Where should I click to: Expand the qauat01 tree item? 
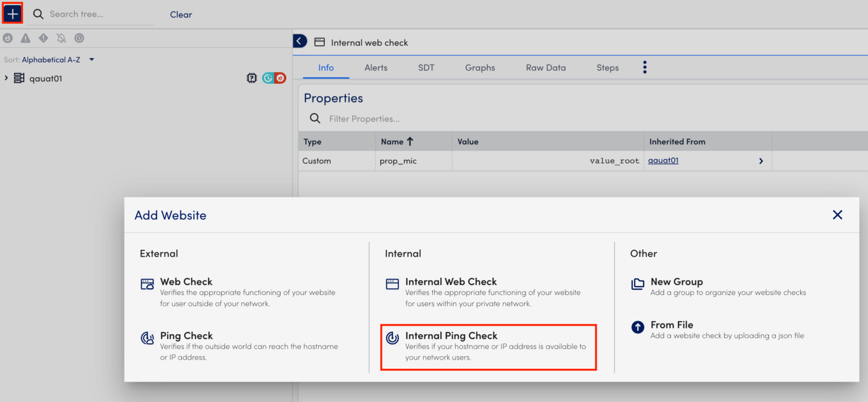5,77
